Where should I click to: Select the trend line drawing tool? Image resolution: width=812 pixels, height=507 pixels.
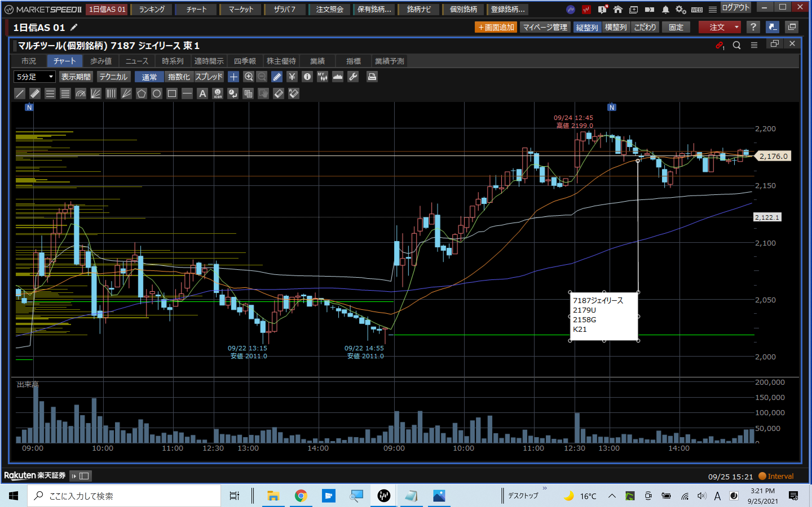coord(20,94)
